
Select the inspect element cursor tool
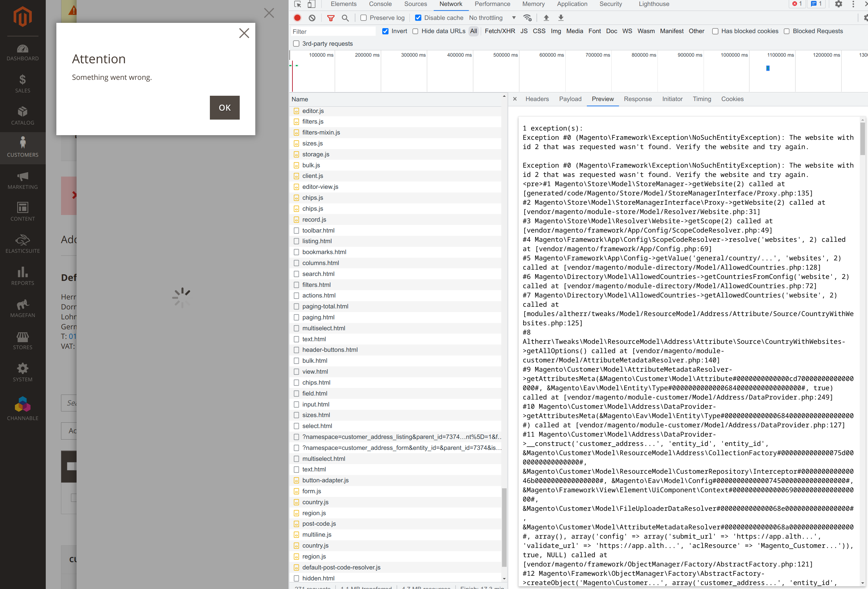tap(297, 4)
